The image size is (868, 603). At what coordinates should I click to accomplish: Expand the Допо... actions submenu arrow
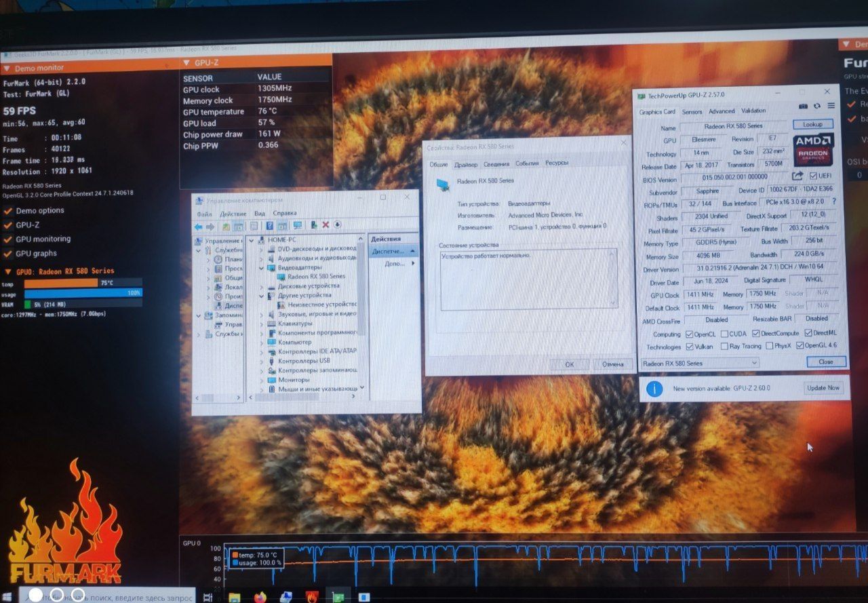414,263
